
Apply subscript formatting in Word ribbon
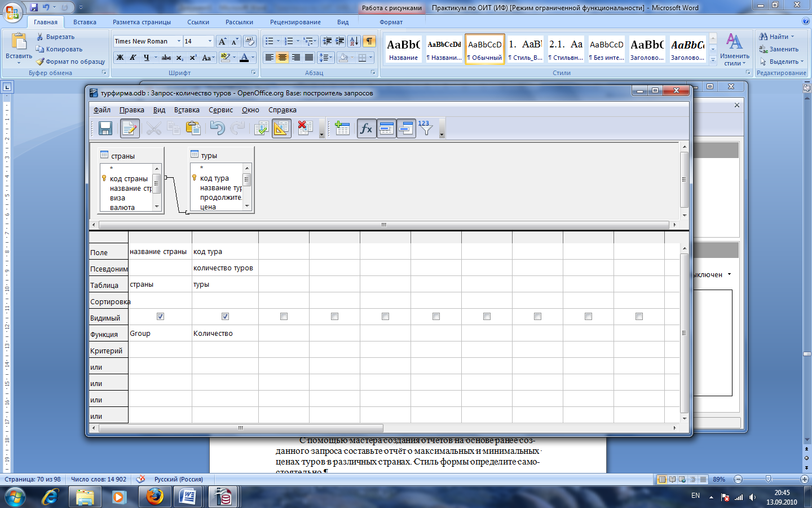179,58
